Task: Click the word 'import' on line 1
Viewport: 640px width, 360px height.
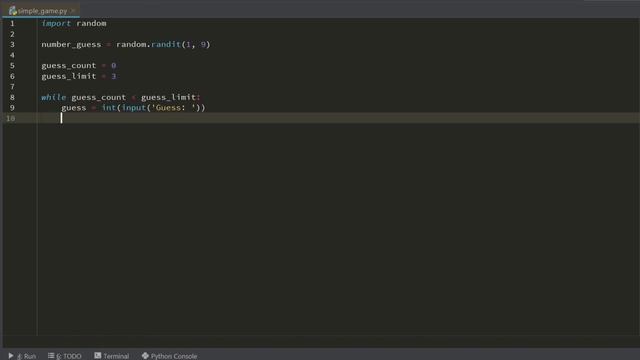Action: (56, 23)
